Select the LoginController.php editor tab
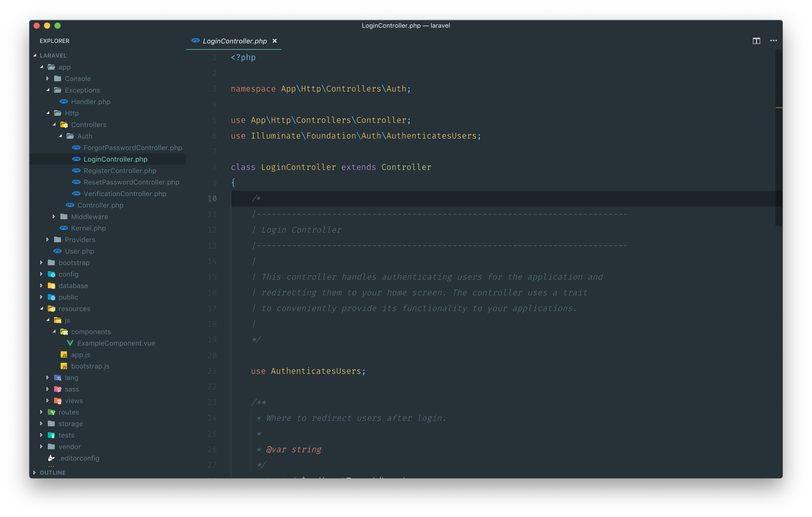The image size is (812, 517). (x=234, y=41)
